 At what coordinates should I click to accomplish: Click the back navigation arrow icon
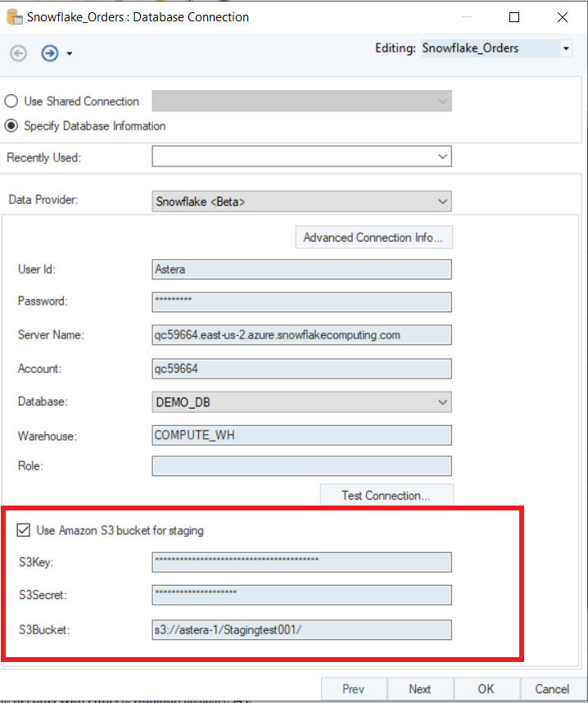tap(19, 53)
